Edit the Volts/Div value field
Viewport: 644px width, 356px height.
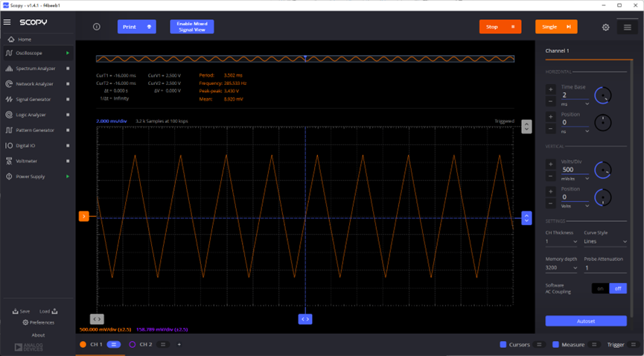575,170
